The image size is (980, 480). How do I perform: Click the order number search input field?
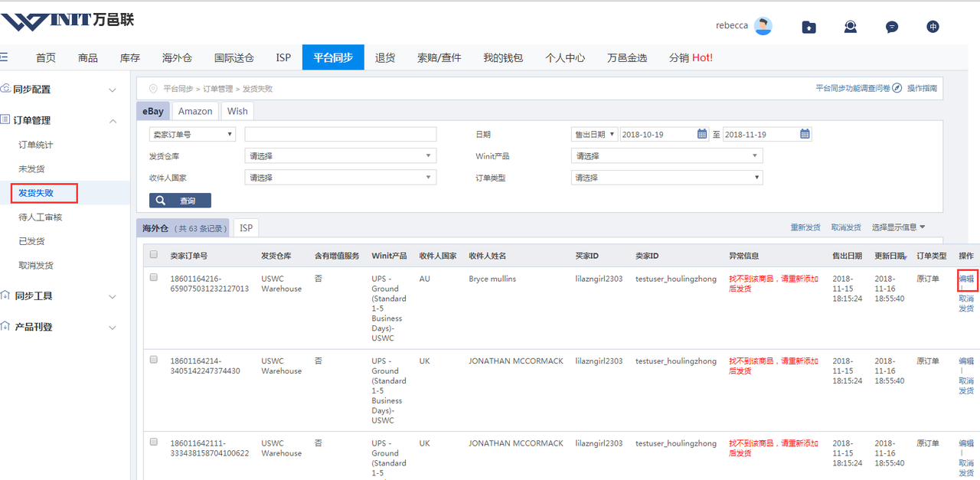(x=341, y=134)
